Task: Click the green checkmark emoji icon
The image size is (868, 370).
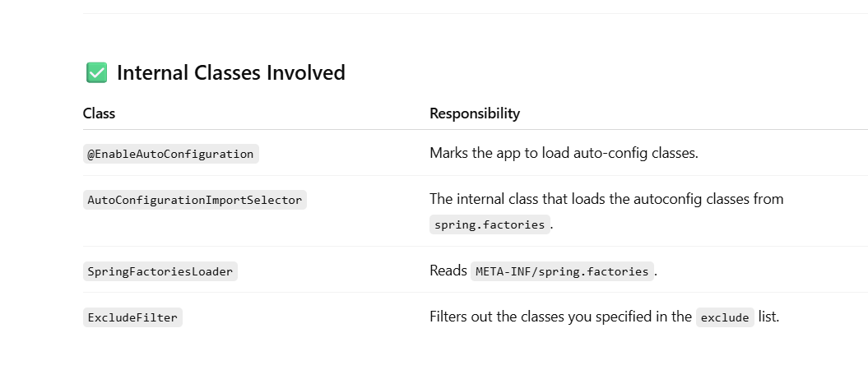Action: 96,72
